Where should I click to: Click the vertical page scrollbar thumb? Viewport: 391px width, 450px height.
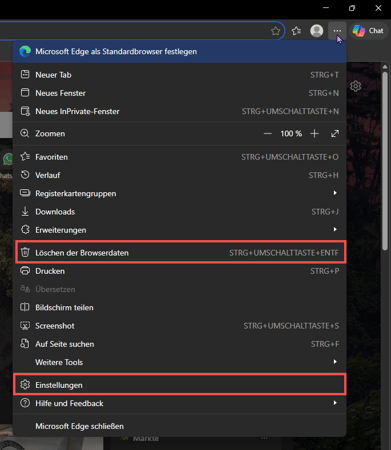point(385,160)
